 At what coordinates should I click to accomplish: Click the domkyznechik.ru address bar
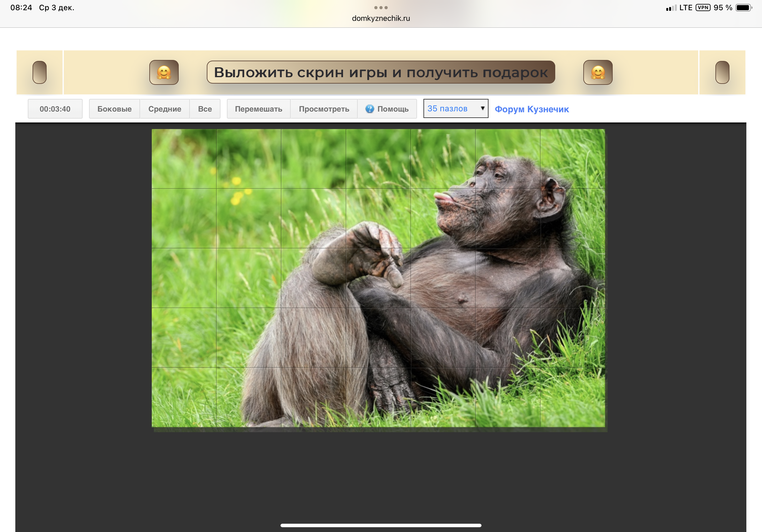pyautogui.click(x=381, y=18)
